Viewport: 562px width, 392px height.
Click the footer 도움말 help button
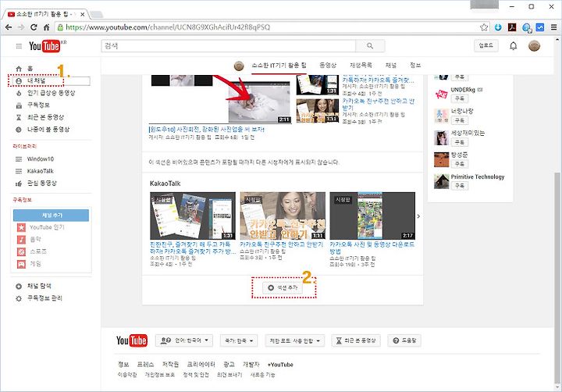pyautogui.click(x=404, y=340)
